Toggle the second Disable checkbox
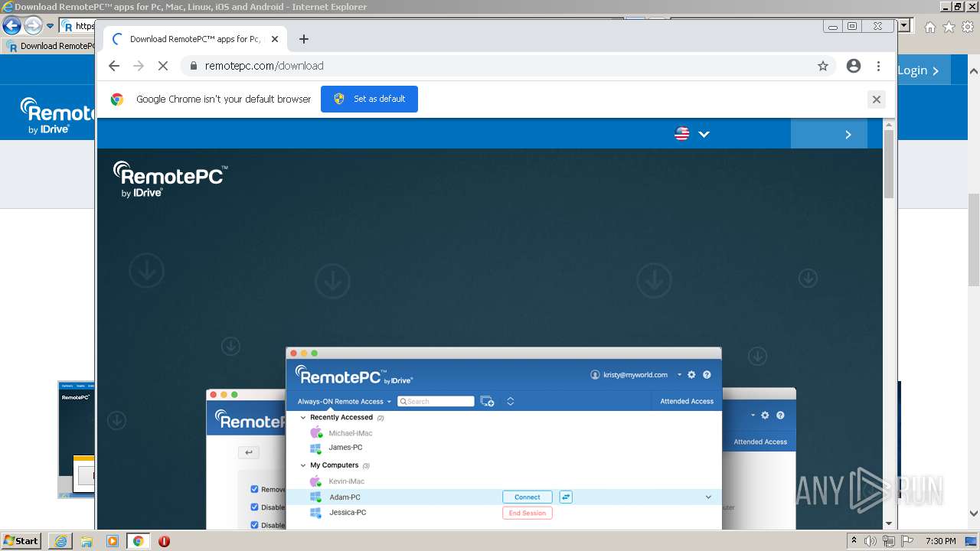980x551 pixels. pyautogui.click(x=255, y=525)
